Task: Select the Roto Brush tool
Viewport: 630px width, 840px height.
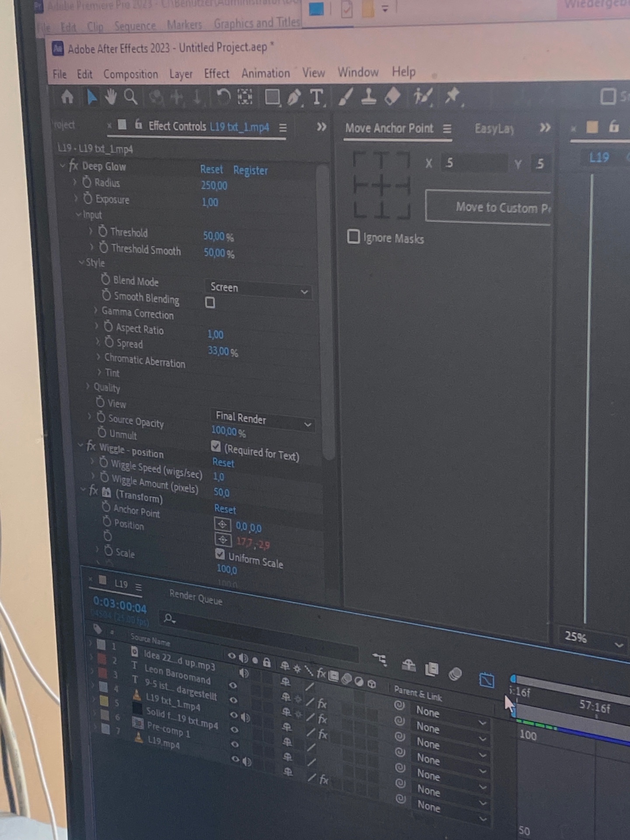Action: pos(423,97)
